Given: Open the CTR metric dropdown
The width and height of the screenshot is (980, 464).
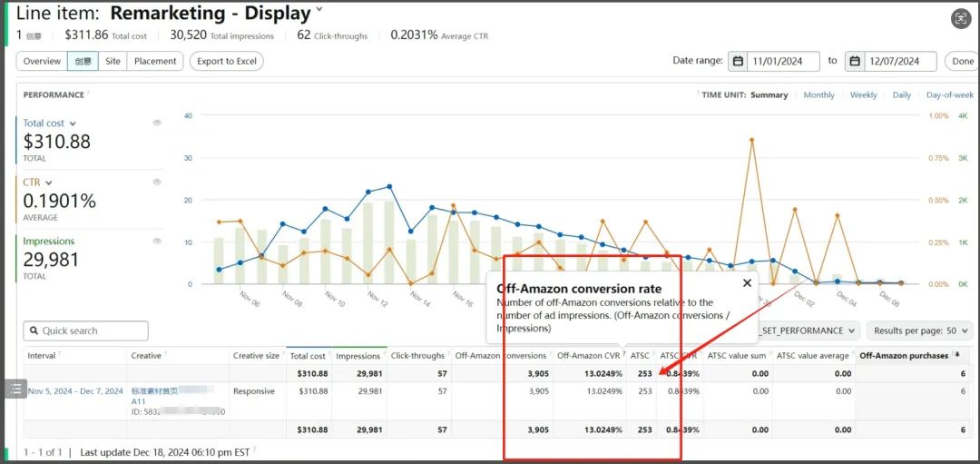Looking at the screenshot, I should 49,183.
